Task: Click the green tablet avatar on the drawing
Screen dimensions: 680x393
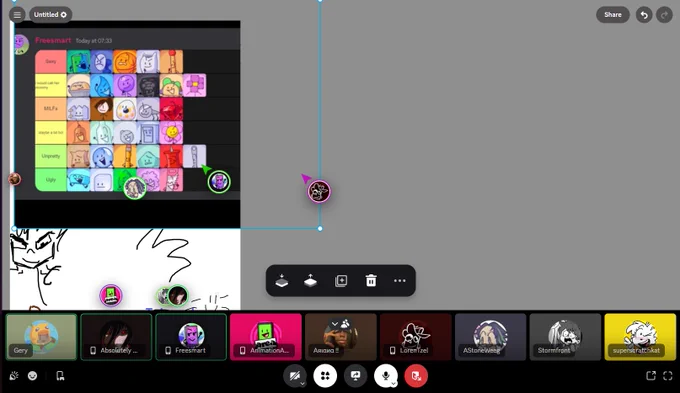Action: coord(111,295)
